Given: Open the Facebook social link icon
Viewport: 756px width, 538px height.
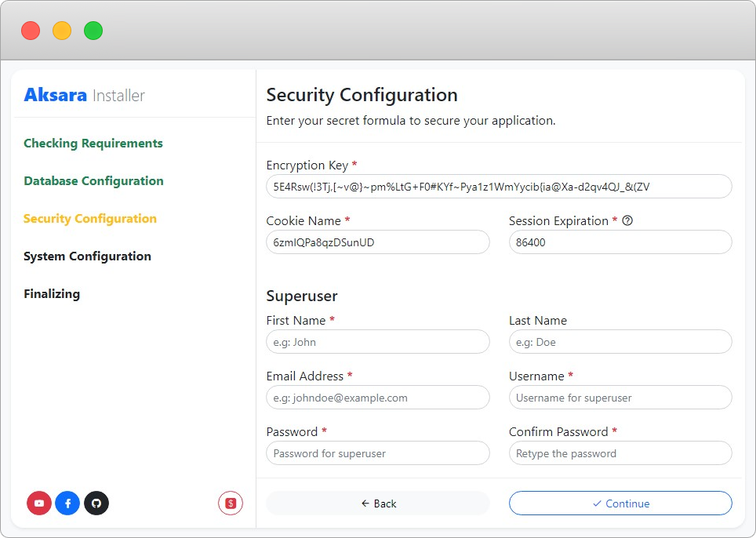Looking at the screenshot, I should tap(67, 503).
